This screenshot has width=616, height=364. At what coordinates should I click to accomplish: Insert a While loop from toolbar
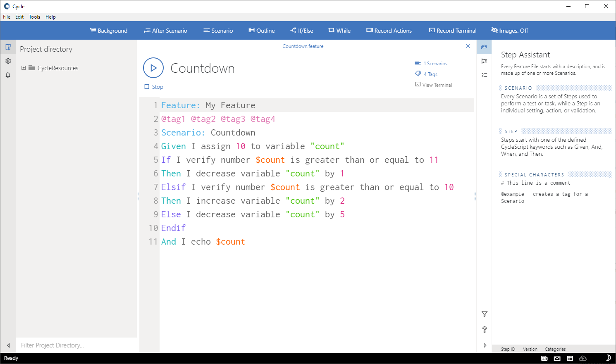click(x=339, y=31)
